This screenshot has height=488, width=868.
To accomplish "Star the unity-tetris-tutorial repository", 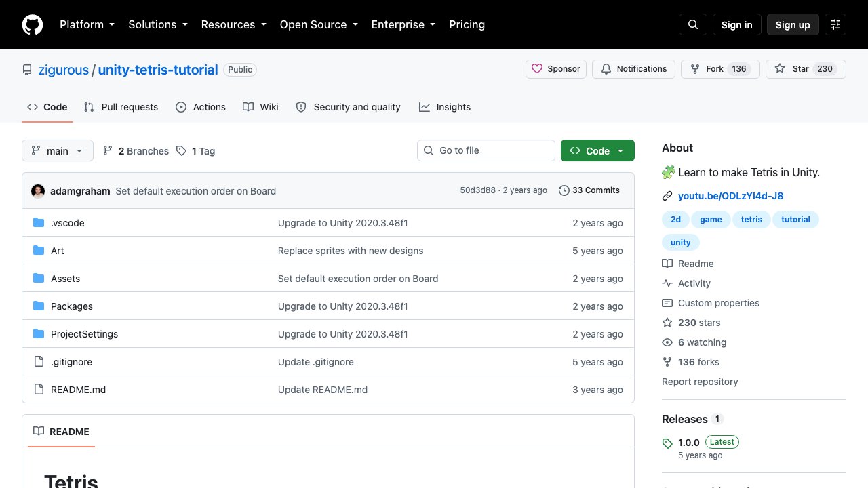I will click(806, 69).
